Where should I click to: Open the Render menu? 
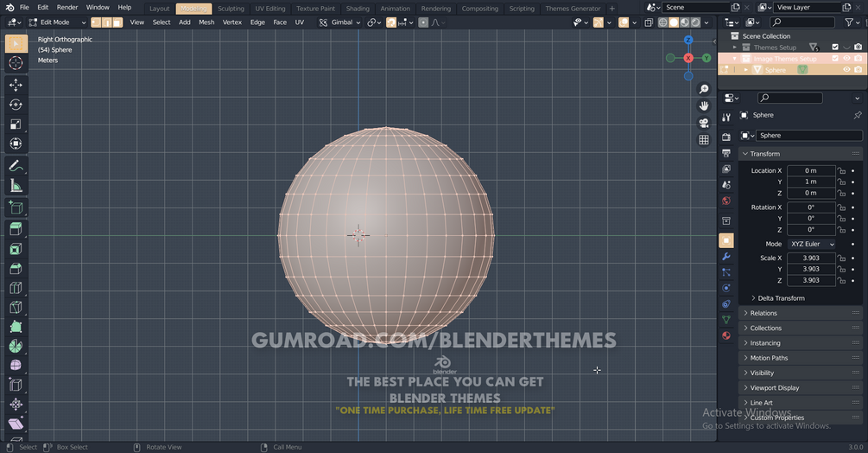point(67,7)
